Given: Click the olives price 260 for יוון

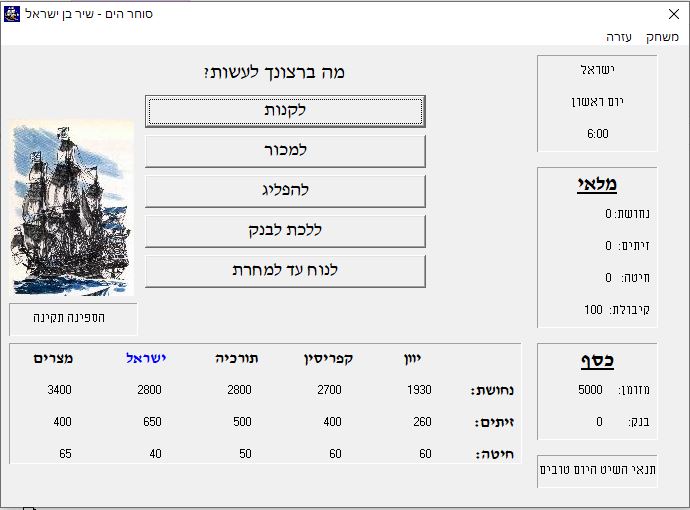Looking at the screenshot, I should pos(422,422).
